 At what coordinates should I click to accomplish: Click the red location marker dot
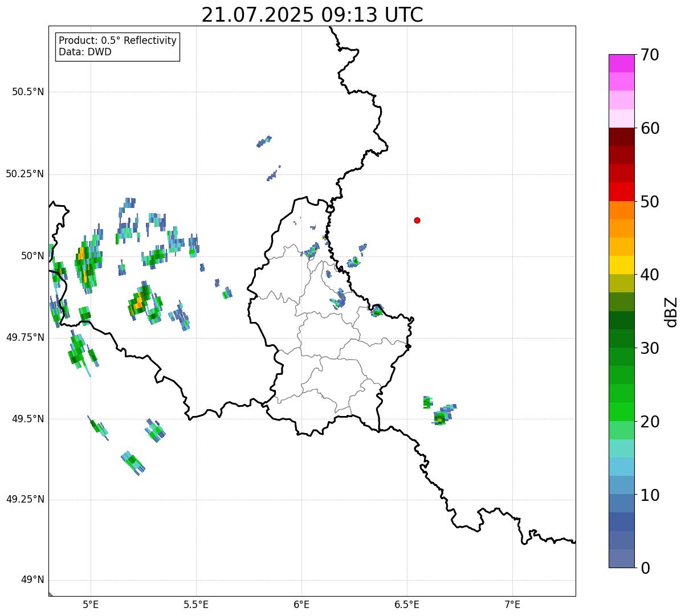click(417, 221)
